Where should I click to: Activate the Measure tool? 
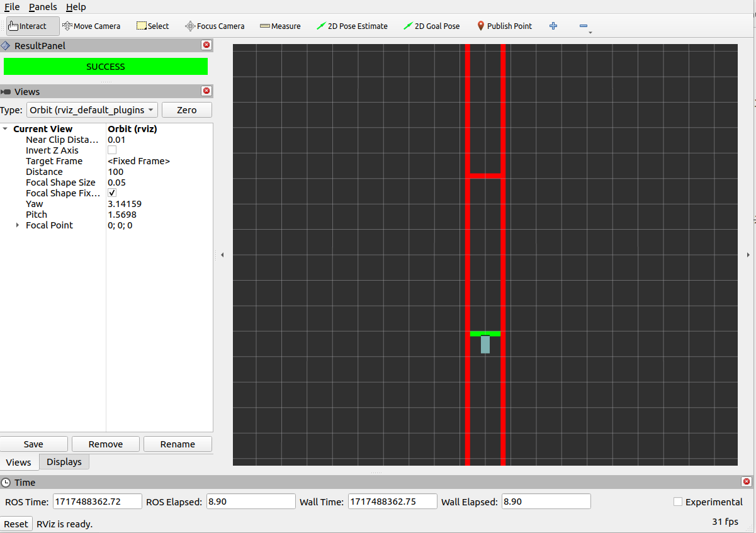[280, 26]
